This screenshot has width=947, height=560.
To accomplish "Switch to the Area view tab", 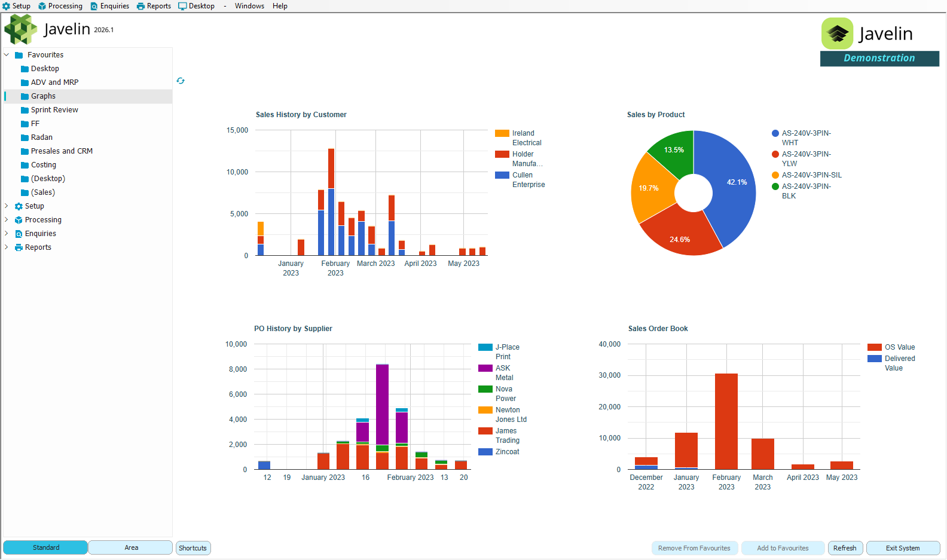I will coord(131,547).
